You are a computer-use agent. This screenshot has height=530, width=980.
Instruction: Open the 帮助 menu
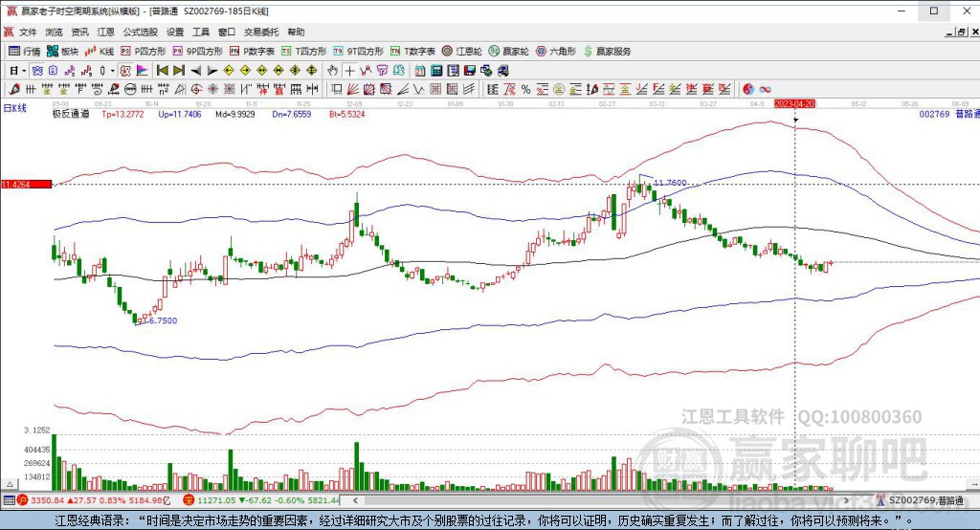tap(297, 32)
